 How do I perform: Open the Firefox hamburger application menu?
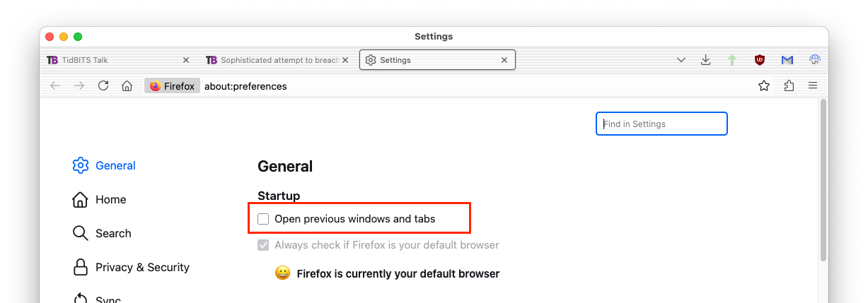(x=813, y=85)
